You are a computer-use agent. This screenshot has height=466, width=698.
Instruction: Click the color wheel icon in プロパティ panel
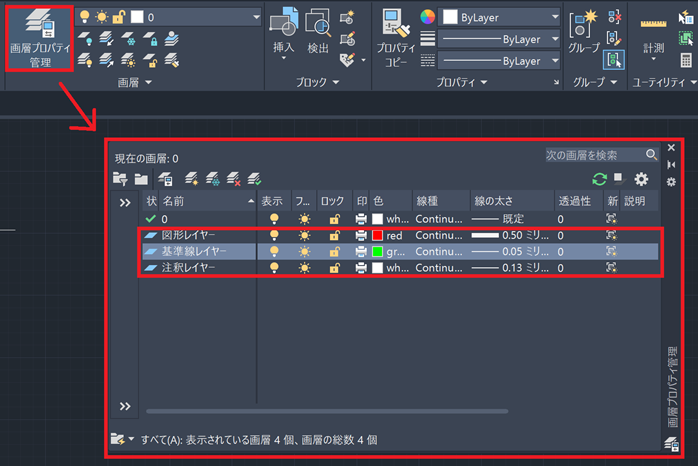point(427,17)
